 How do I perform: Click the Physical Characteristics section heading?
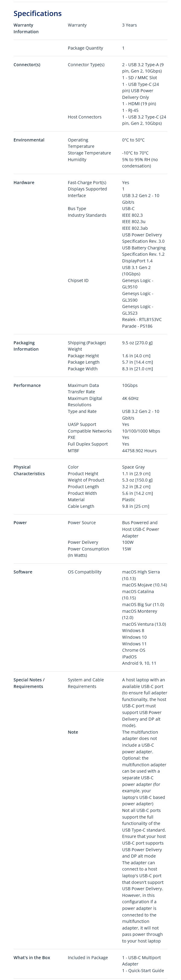point(29,470)
